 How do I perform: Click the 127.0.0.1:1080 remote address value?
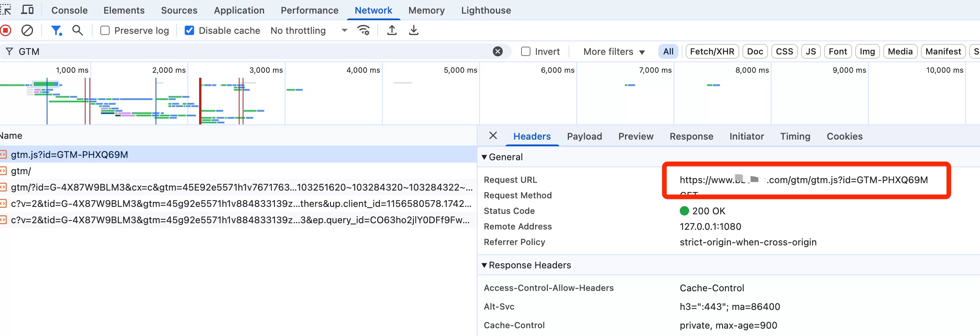pos(710,227)
